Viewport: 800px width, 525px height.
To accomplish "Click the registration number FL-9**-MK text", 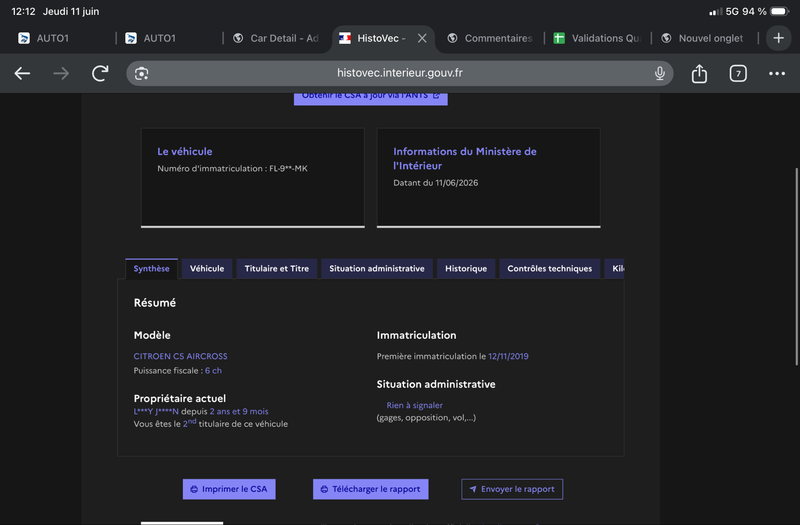I will coord(288,168).
